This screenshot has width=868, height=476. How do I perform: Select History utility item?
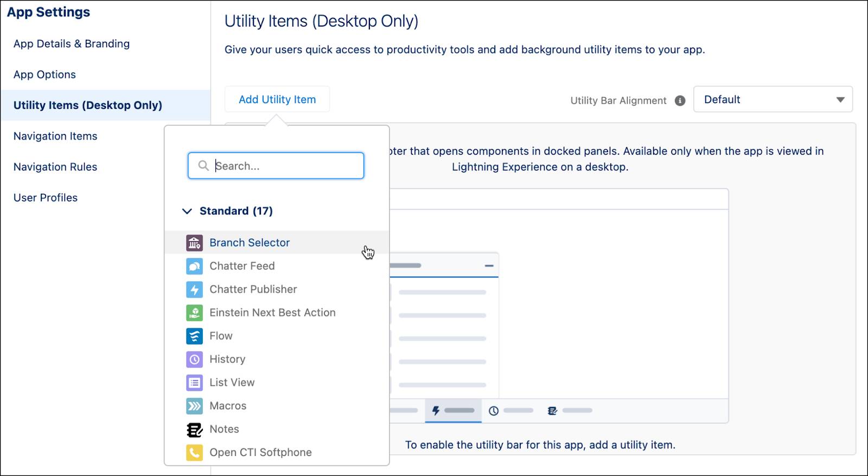[x=277, y=359]
